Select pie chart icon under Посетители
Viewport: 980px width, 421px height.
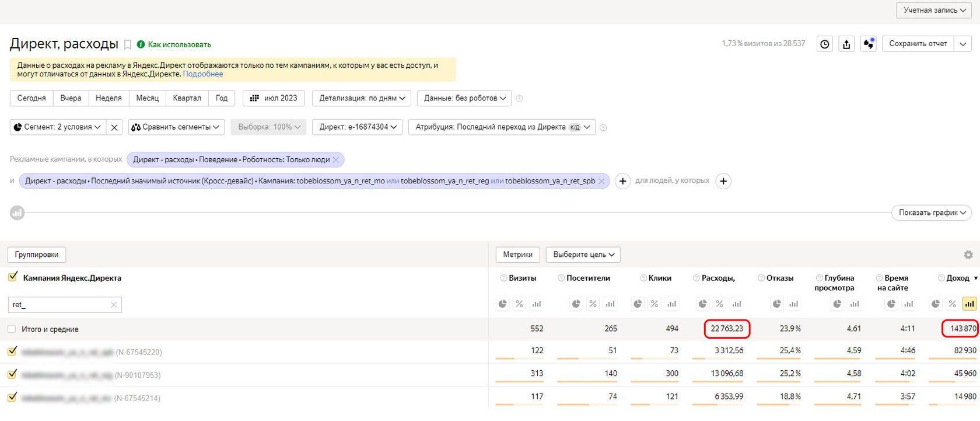(x=576, y=304)
